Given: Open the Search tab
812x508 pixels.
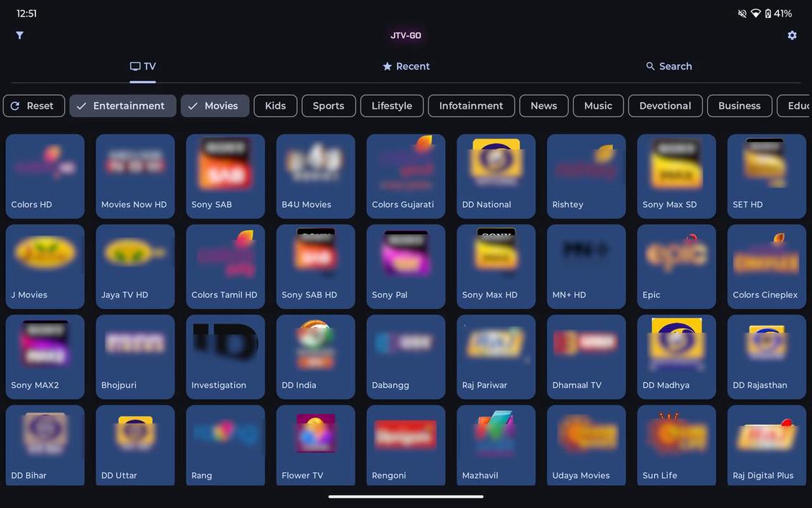Looking at the screenshot, I should (x=668, y=66).
